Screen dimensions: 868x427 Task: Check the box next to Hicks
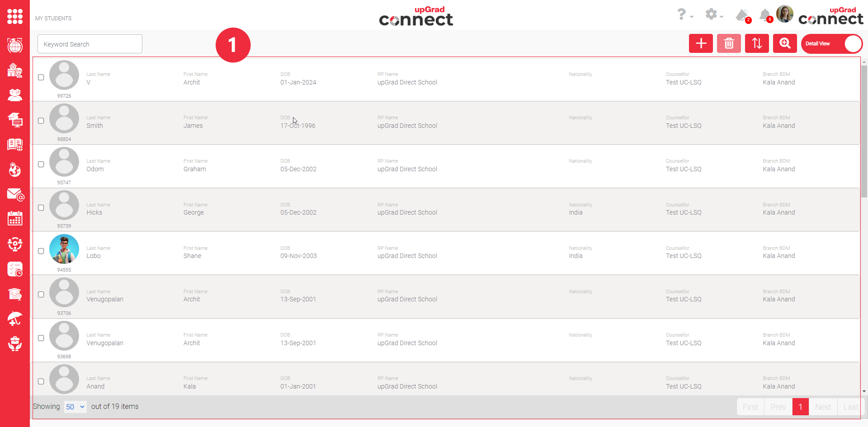point(41,208)
